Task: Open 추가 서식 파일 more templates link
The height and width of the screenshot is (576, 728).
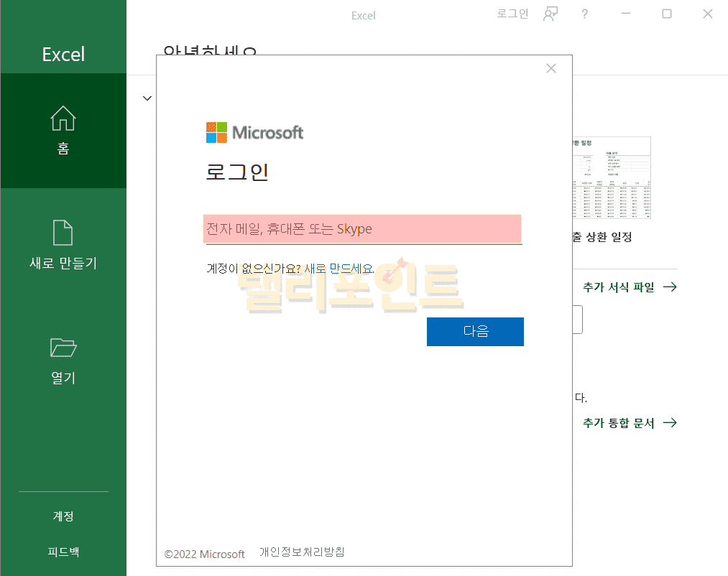Action: coord(630,287)
